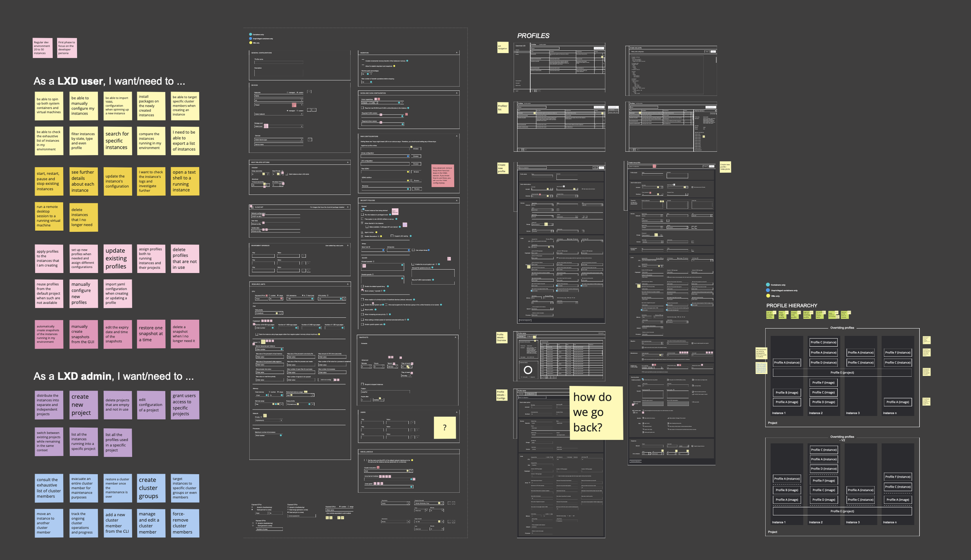The height and width of the screenshot is (560, 971).
Task: Select 'Profile E (project)' bar in Overriding profiles V2
Action: [x=842, y=511]
